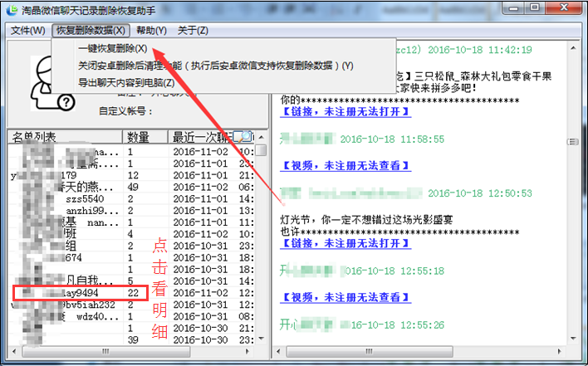Select the contact row wdz40...

pyautogui.click(x=131, y=316)
